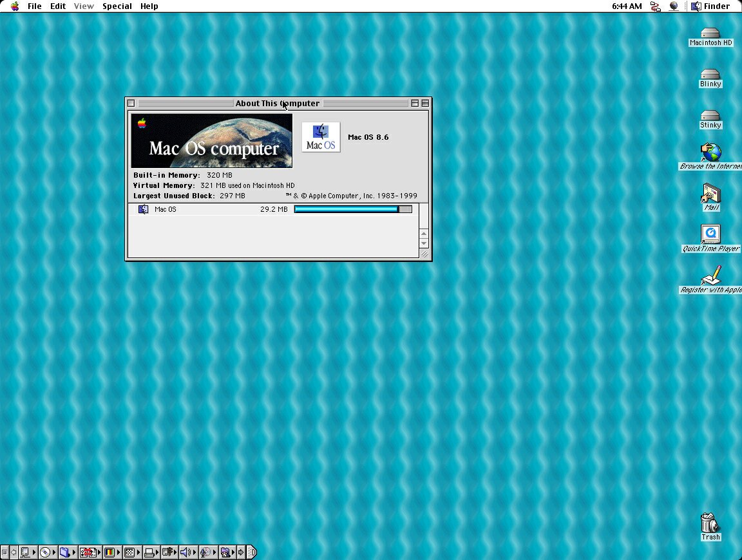Click the globe icon in the menu bar
The width and height of the screenshot is (742, 560).
coord(673,6)
